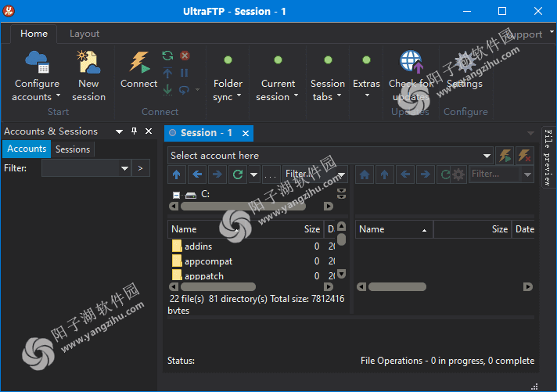Image resolution: width=557 pixels, height=392 pixels.
Task: Refresh the remote pane
Action: pyautogui.click(x=445, y=174)
